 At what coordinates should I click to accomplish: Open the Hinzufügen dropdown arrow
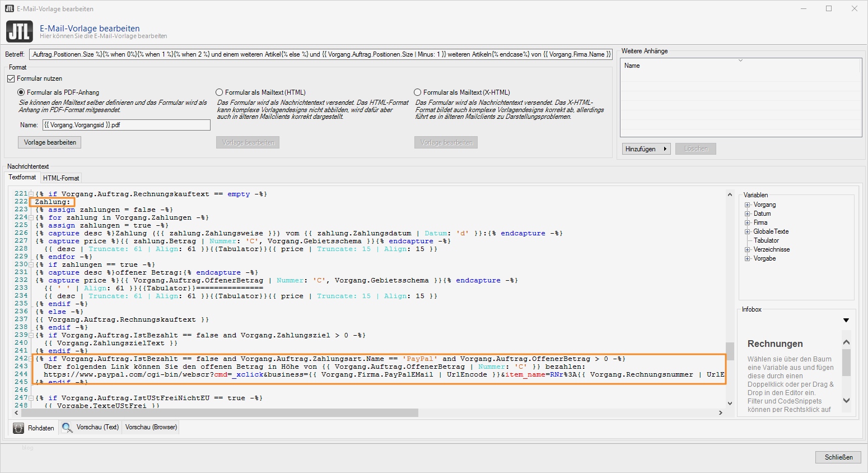point(665,149)
